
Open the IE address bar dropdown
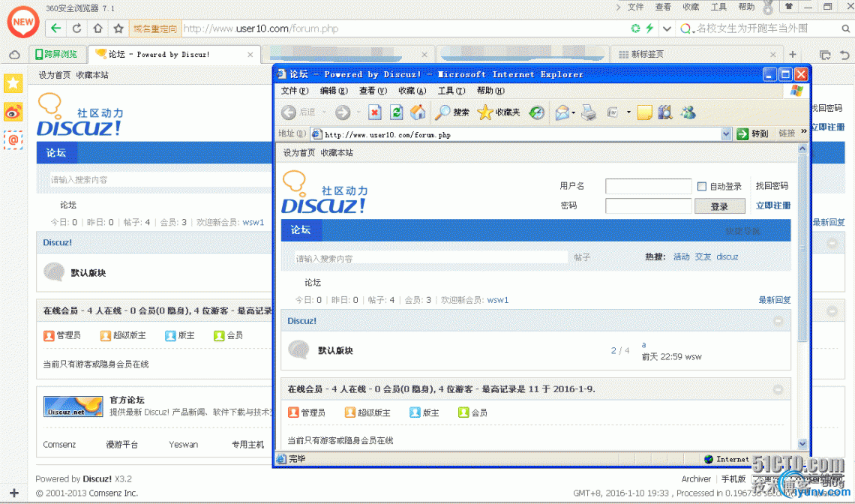[726, 133]
